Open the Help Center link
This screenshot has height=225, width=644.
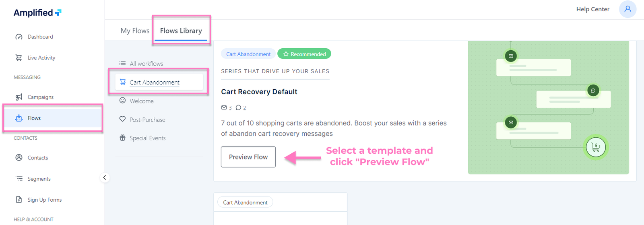point(592,9)
